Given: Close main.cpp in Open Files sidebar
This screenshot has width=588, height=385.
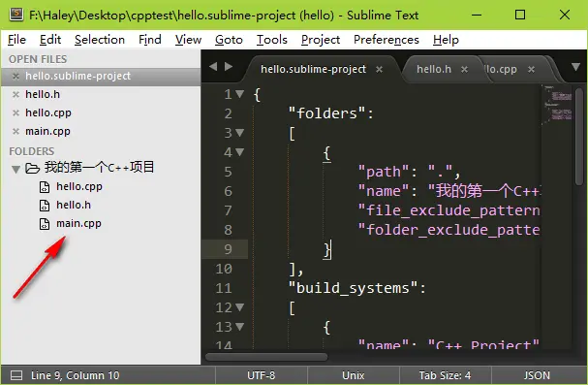Looking at the screenshot, I should [15, 131].
